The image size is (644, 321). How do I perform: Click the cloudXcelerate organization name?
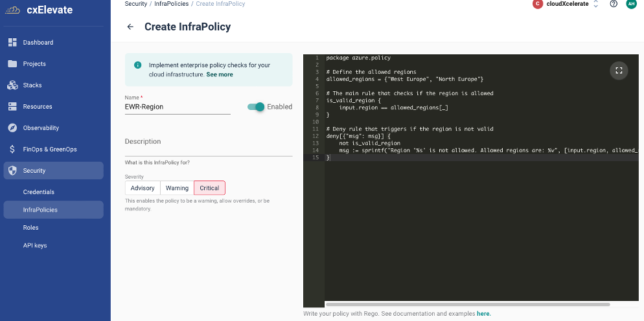click(567, 4)
